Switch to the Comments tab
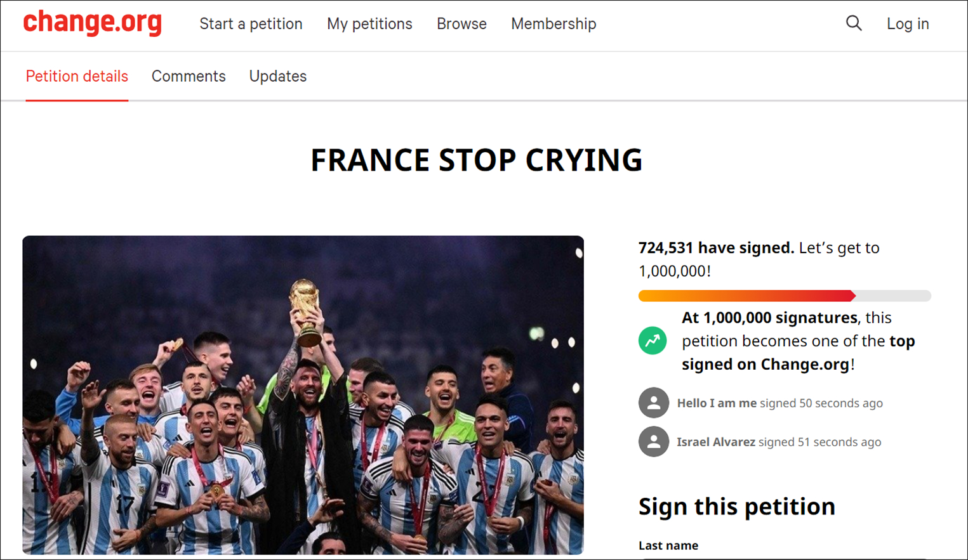 tap(189, 76)
